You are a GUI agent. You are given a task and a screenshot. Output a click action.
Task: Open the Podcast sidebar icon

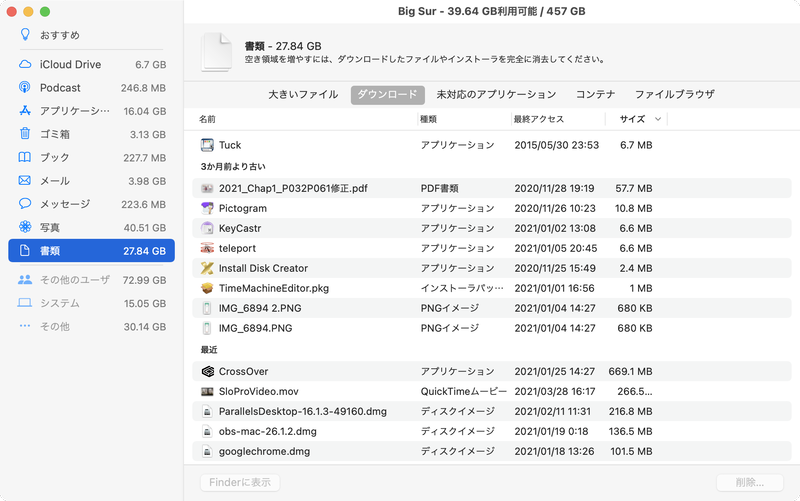pos(25,88)
